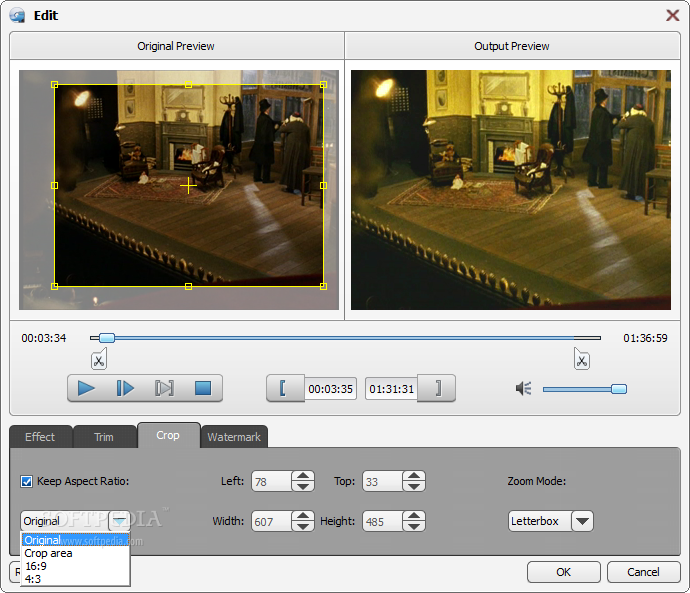The width and height of the screenshot is (690, 593).
Task: Open the Watermark tab
Action: click(234, 437)
